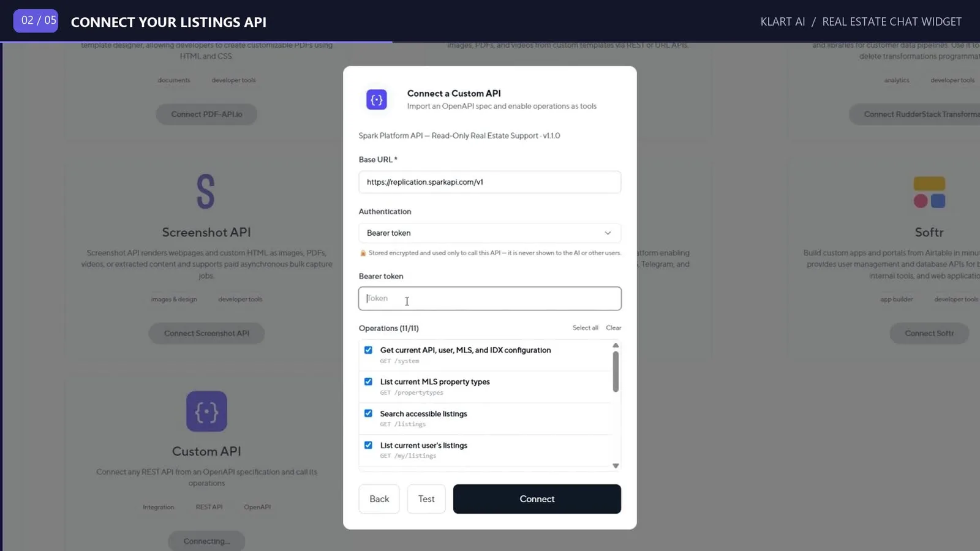Image resolution: width=980 pixels, height=551 pixels.
Task: Uncheck Get current API, user, MLS configuration
Action: coord(368,350)
